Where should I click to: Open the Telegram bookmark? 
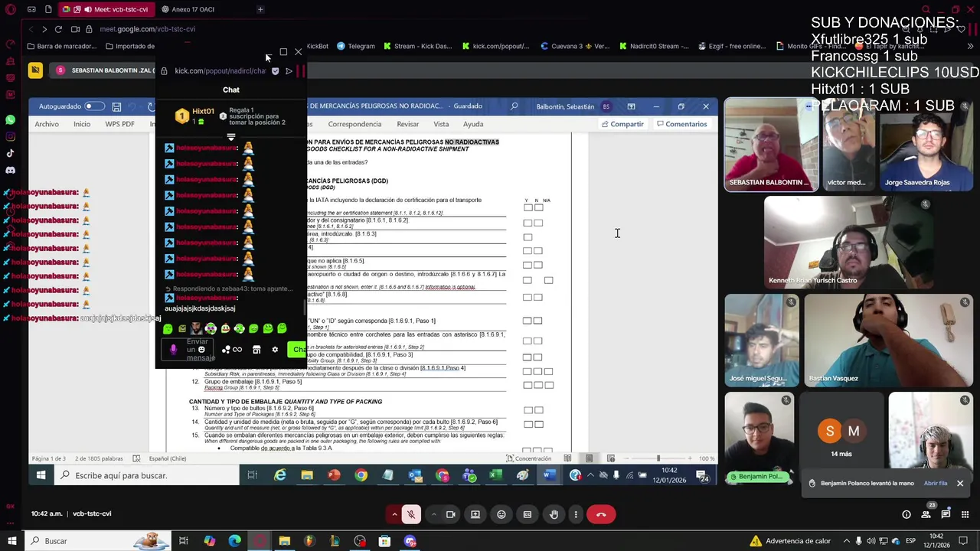355,46
